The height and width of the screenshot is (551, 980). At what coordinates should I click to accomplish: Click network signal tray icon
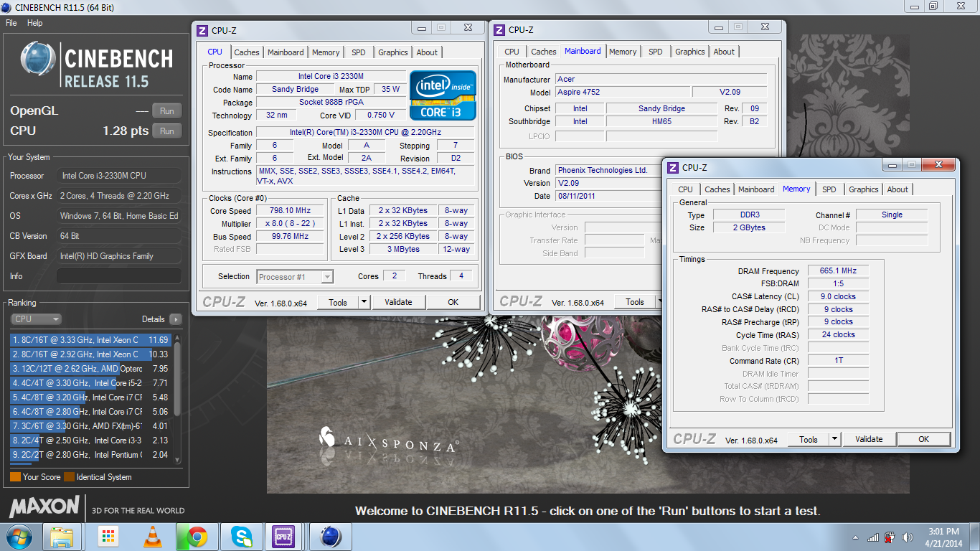[873, 537]
